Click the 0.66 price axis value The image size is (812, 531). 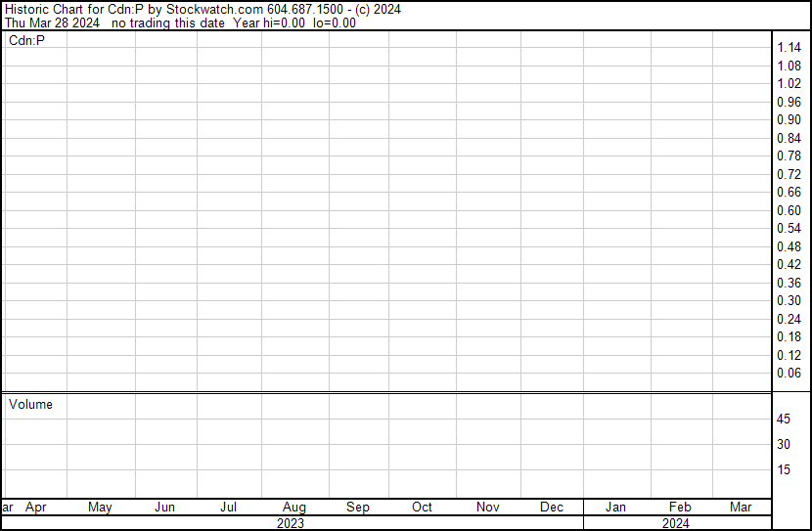point(789,192)
